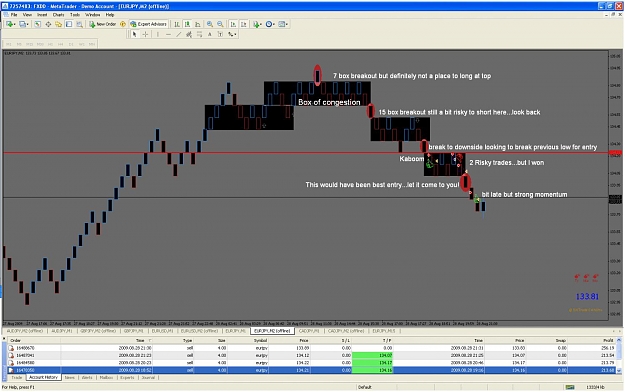Sort history by Profit column

point(592,341)
